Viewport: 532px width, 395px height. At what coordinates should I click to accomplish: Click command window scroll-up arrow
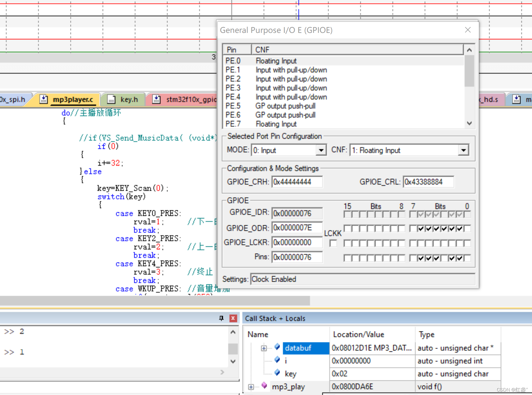click(x=233, y=332)
